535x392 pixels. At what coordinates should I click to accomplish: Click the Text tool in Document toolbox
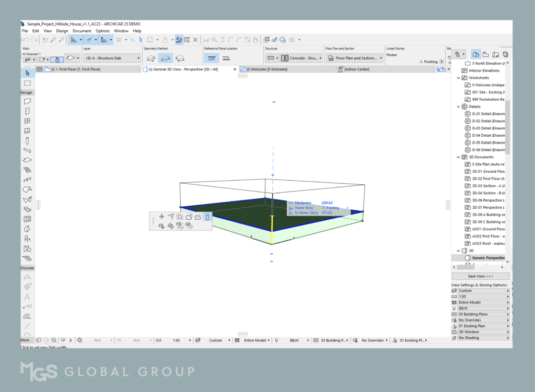tap(27, 296)
